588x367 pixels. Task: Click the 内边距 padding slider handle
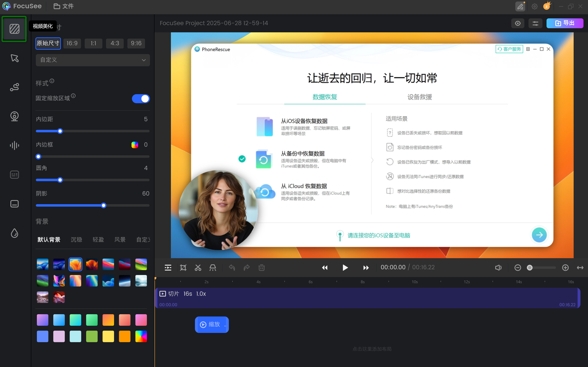[60, 131]
